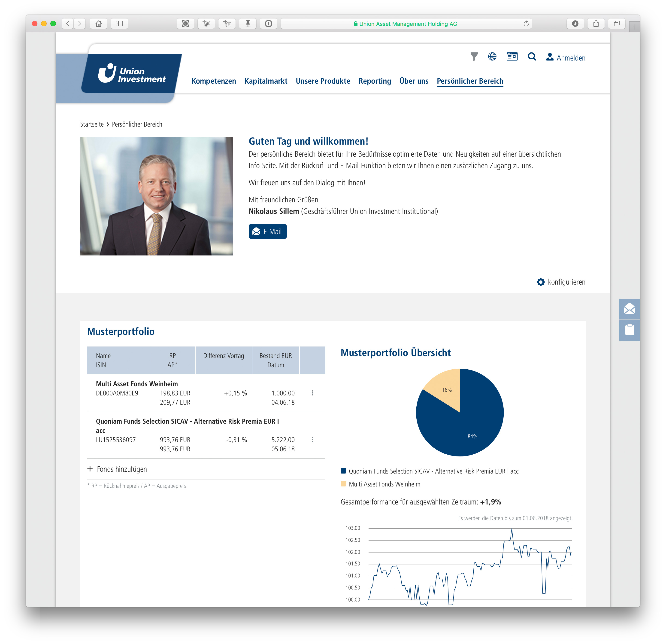Click the Union Investment logo

click(132, 74)
